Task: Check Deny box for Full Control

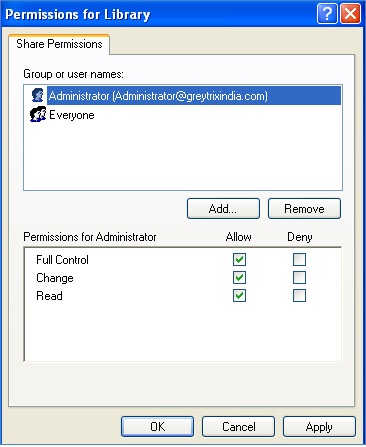Action: click(299, 259)
